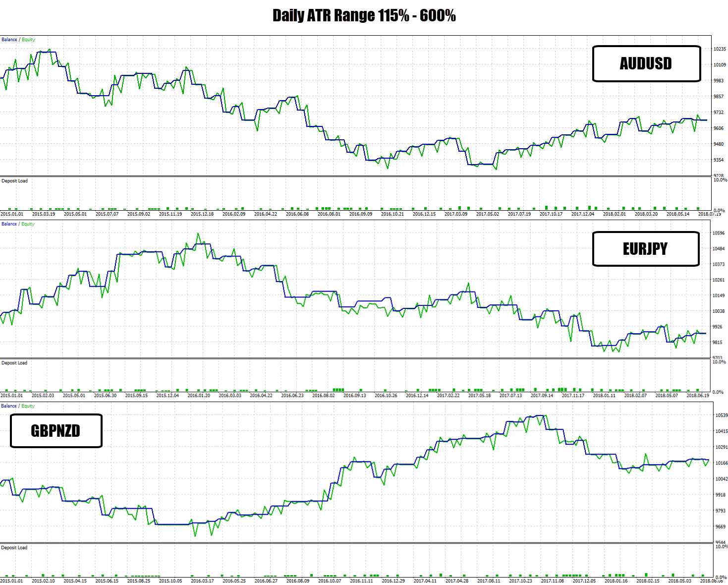This screenshot has height=585, width=728.
Task: Click 'Balance' legend in GBPNZD chart
Action: (x=9, y=406)
